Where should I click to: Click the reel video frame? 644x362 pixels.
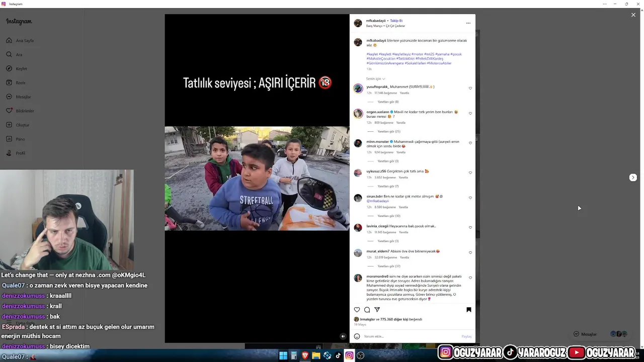tap(257, 178)
